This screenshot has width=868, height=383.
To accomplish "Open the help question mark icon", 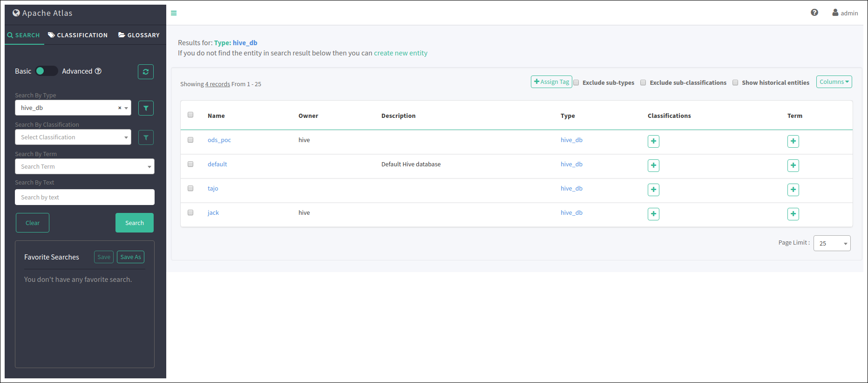I will pos(814,13).
